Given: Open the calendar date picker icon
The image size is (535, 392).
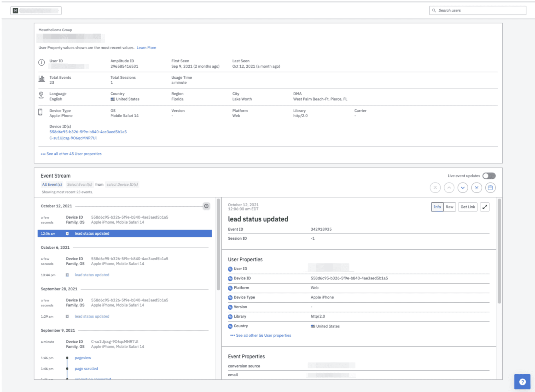Looking at the screenshot, I should click(x=490, y=188).
